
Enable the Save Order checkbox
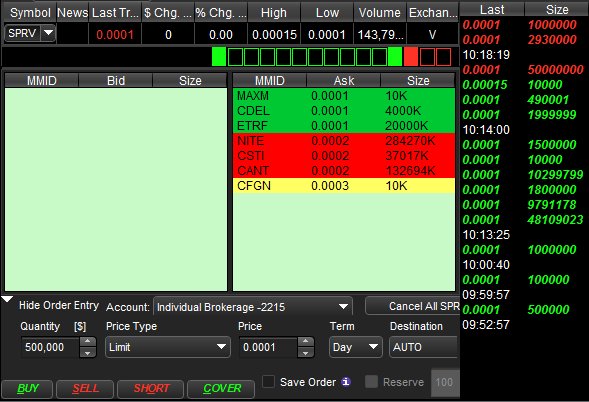tap(268, 382)
